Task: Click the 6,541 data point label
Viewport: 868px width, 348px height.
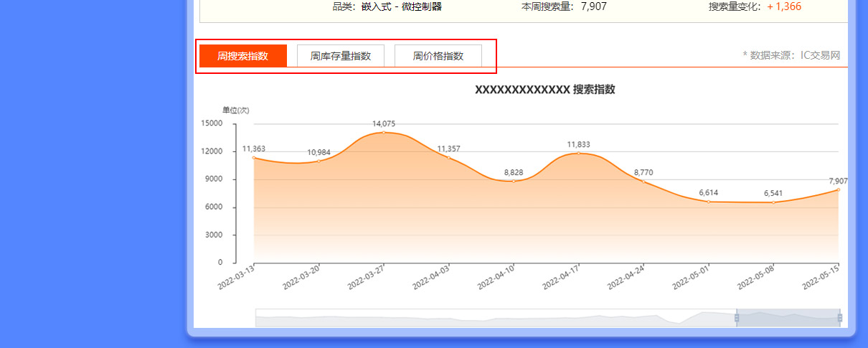Action: [773, 194]
